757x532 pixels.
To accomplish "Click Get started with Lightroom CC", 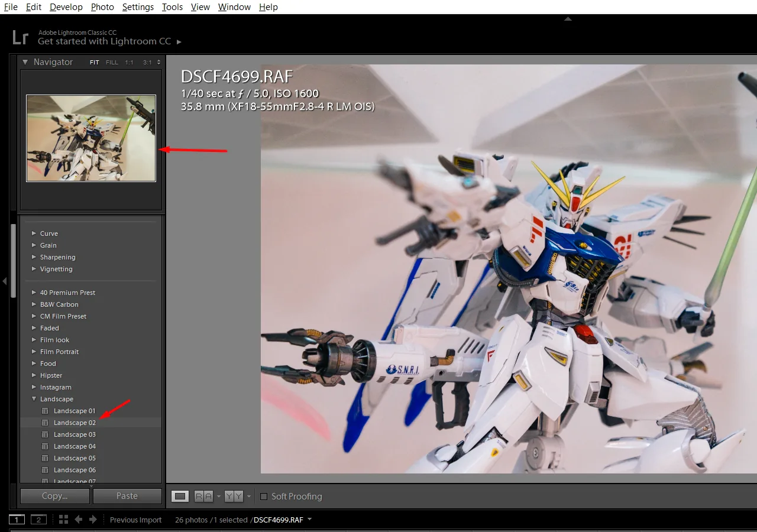I will point(104,41).
